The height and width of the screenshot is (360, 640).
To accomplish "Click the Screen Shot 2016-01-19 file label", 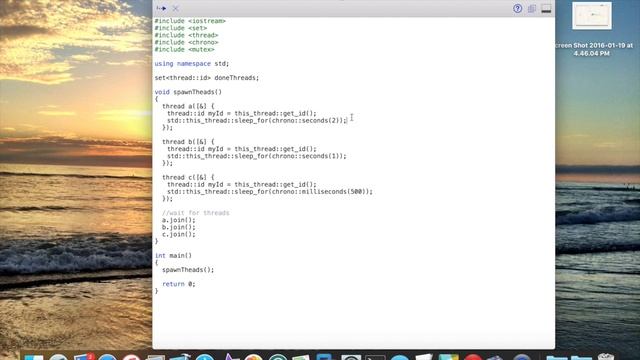I will coord(594,49).
